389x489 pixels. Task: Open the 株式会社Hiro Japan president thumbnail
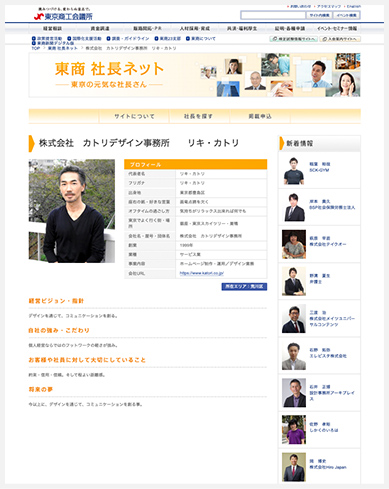click(x=294, y=467)
